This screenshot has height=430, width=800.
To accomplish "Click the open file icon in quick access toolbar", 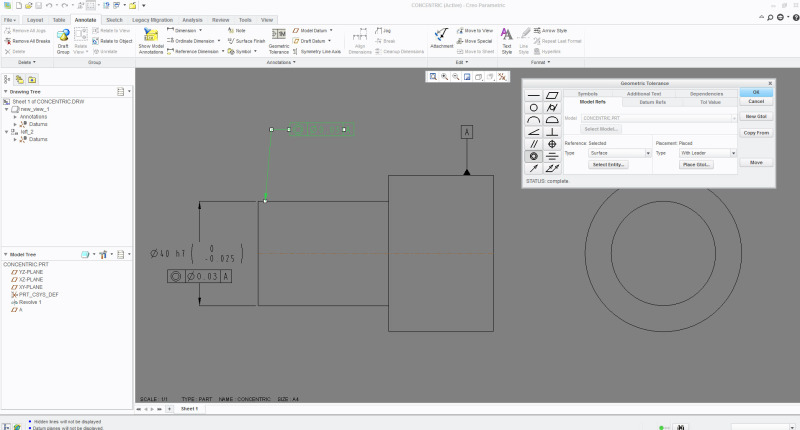I will point(29,6).
